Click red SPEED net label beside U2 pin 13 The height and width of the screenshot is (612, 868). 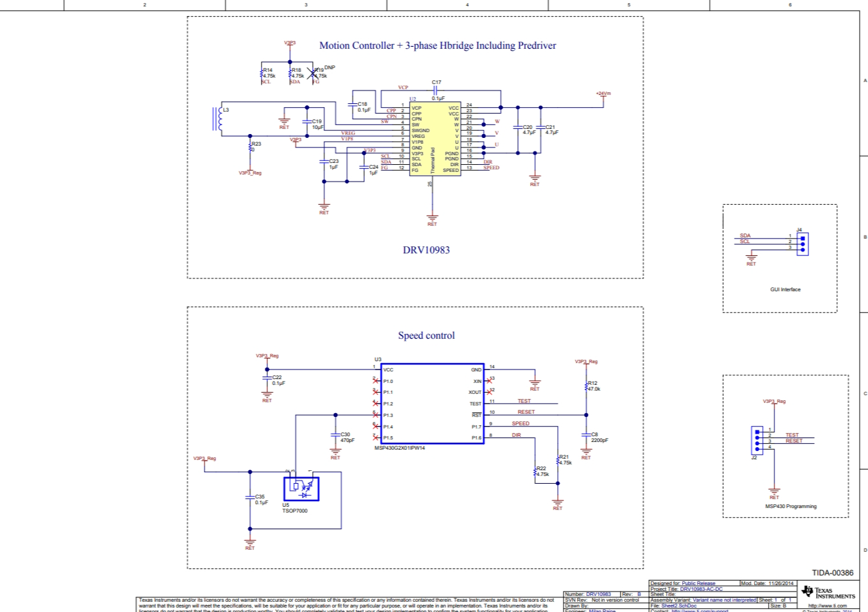[491, 168]
